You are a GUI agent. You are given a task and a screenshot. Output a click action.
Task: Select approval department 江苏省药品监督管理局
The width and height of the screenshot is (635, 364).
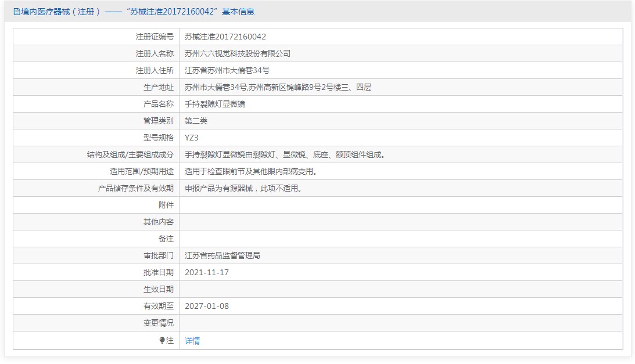(x=223, y=255)
